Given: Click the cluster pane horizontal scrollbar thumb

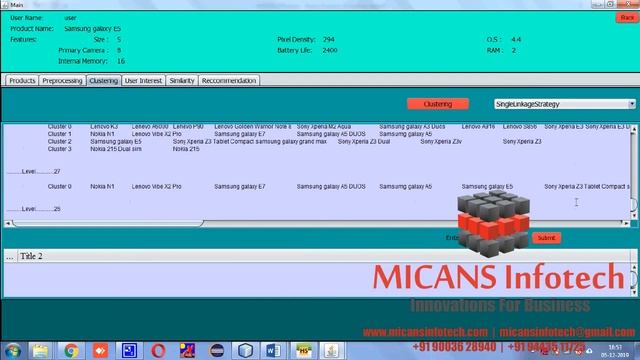Looking at the screenshot, I should click(108, 223).
